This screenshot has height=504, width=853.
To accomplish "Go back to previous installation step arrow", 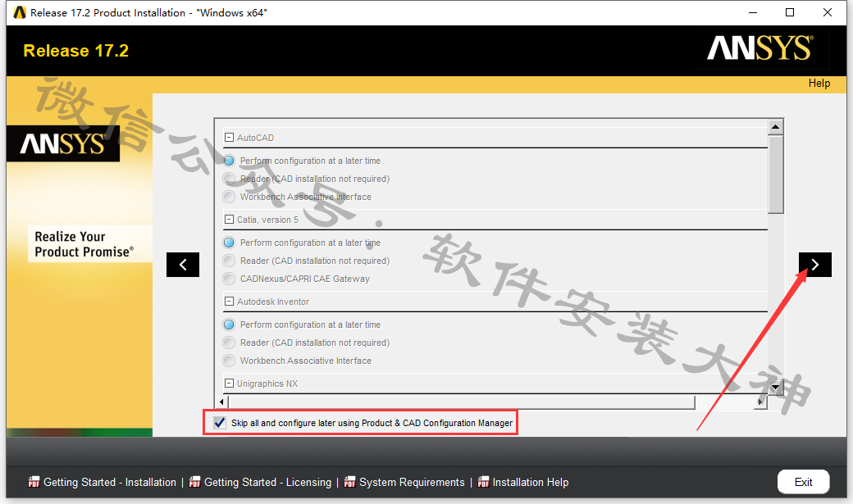I will [183, 265].
